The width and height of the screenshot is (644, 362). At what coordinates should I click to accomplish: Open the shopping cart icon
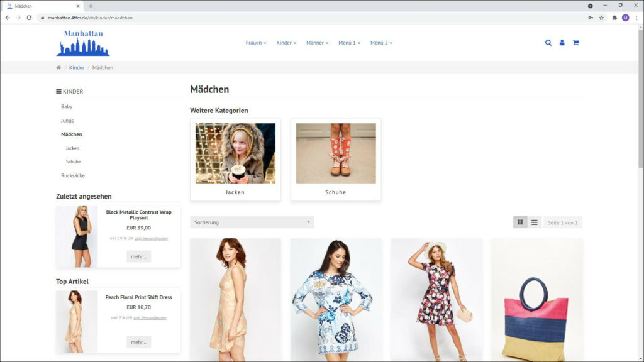pos(575,43)
